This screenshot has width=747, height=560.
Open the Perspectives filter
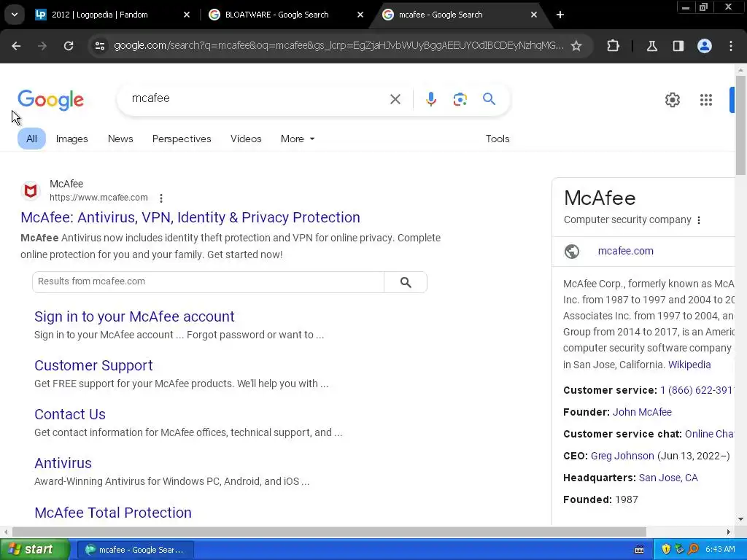point(182,139)
